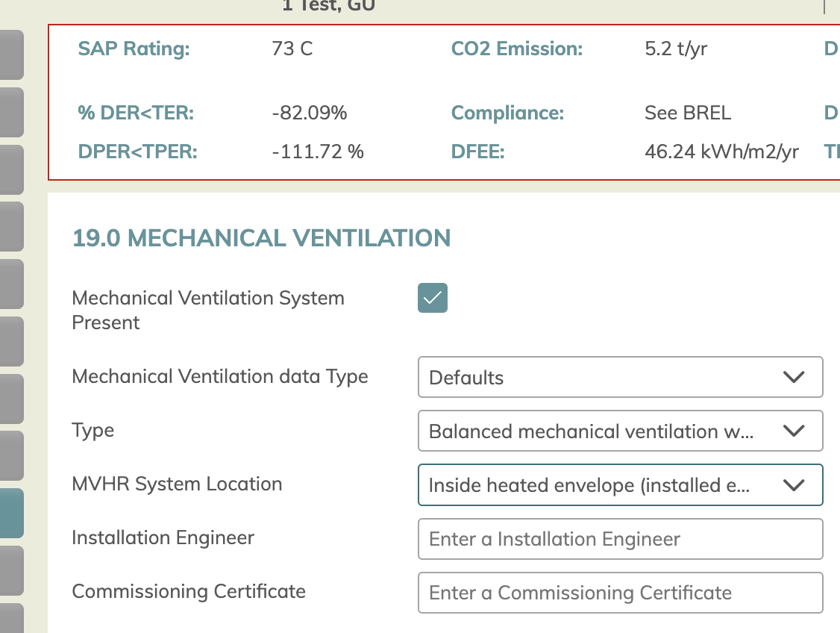Click the SAP Rating label
The image size is (840, 633).
point(134,49)
